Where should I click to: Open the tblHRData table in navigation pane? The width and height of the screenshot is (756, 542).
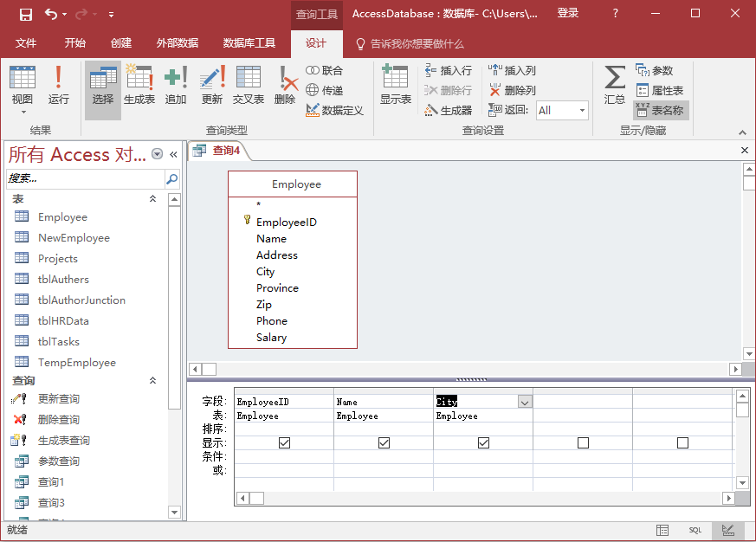tap(63, 320)
